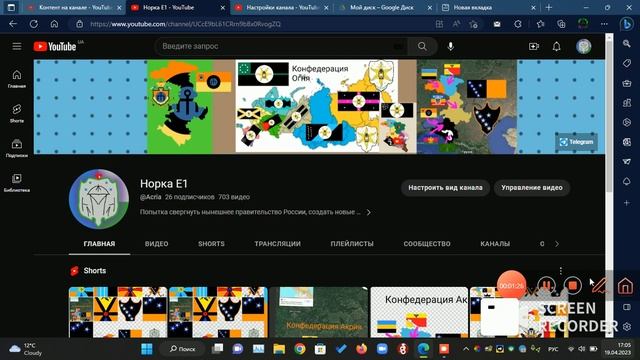Viewport: 640px width, 360px height.
Task: Open File Explorer from taskbar
Action: tap(279, 349)
